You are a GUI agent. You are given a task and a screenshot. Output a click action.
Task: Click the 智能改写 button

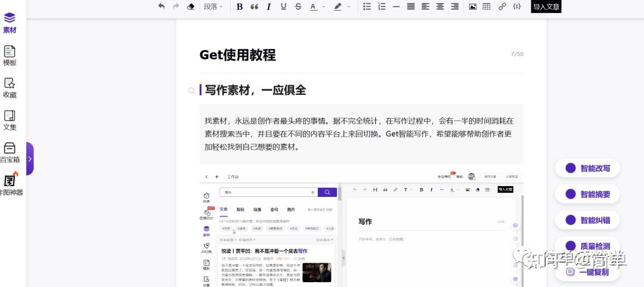587,168
